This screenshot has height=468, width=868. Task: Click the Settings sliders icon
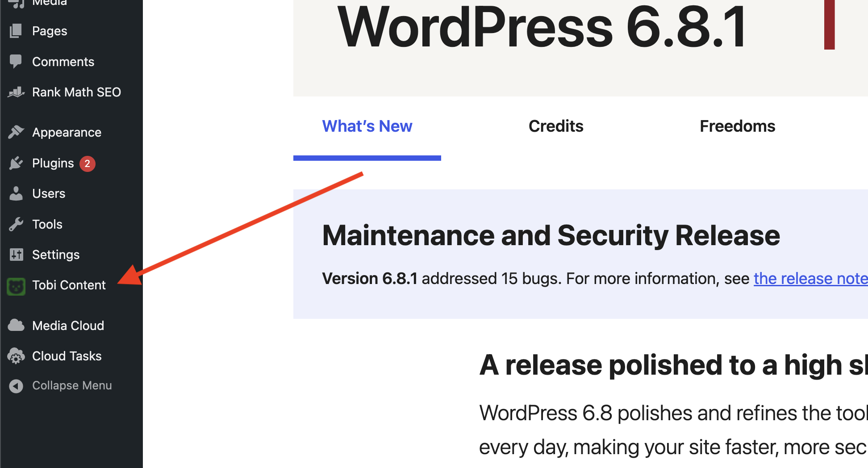click(16, 255)
